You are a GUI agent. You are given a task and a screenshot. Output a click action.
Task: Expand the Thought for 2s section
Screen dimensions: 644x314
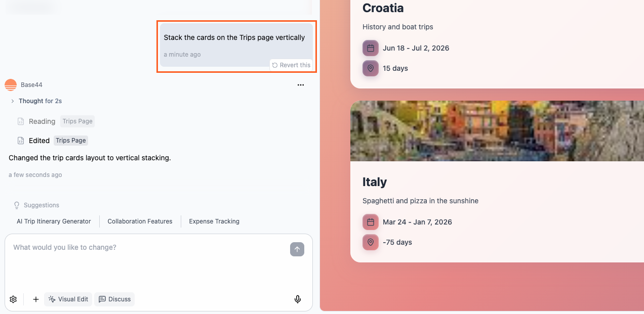click(x=12, y=101)
